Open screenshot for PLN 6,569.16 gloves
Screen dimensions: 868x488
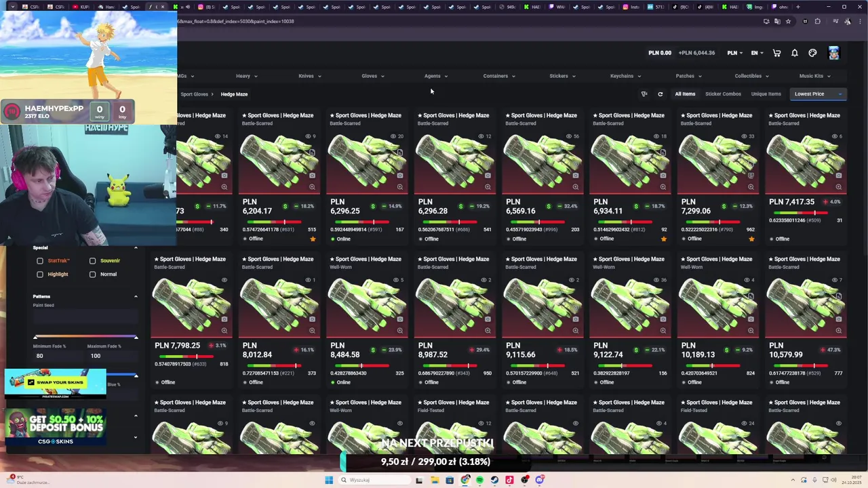[575, 175]
